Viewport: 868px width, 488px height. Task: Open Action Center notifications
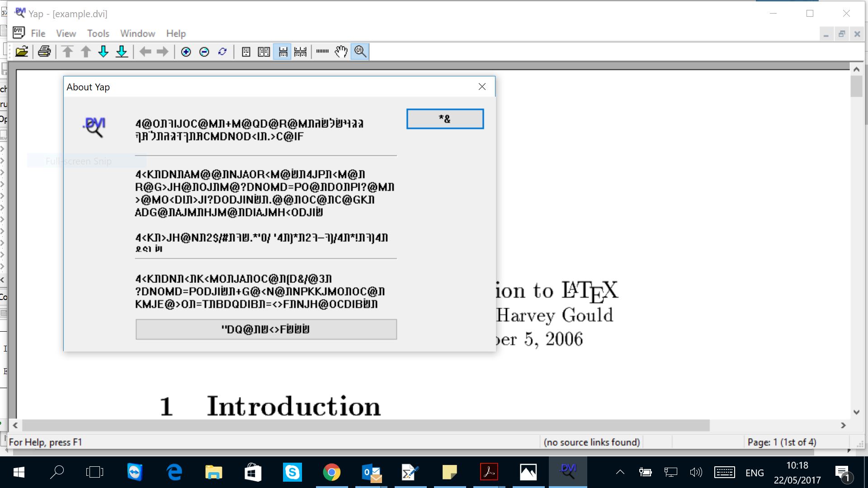tap(843, 473)
